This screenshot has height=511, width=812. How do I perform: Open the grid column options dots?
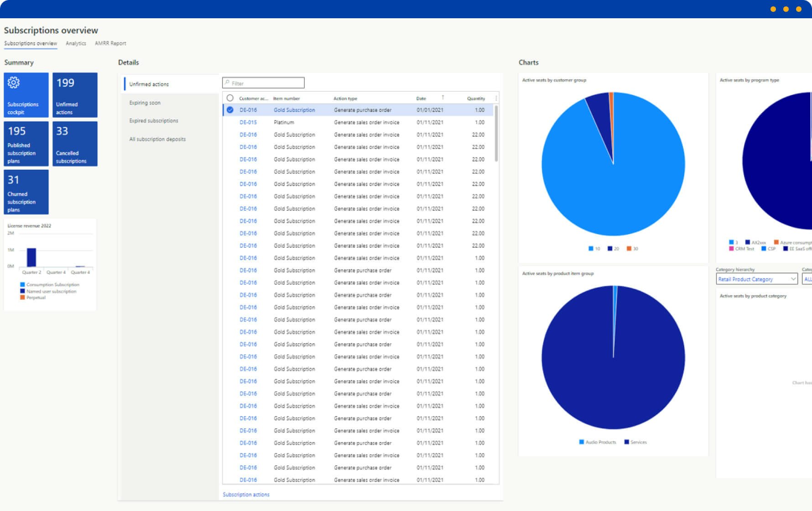[496, 98]
